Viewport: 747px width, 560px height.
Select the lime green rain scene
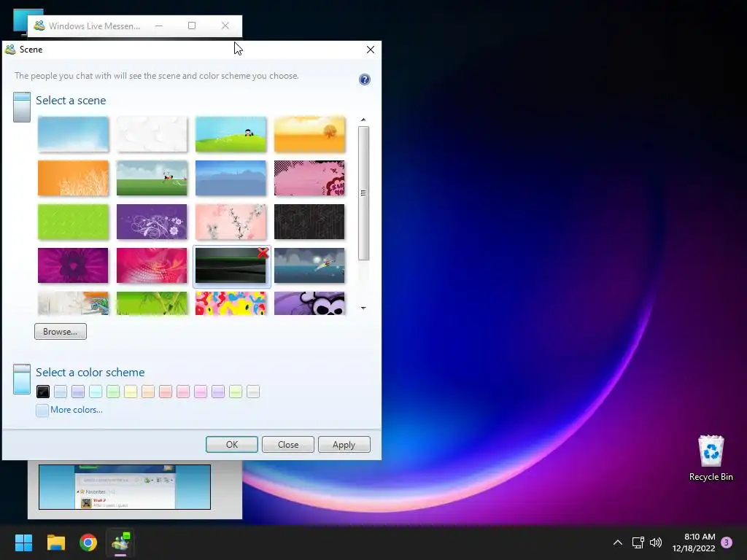74,222
